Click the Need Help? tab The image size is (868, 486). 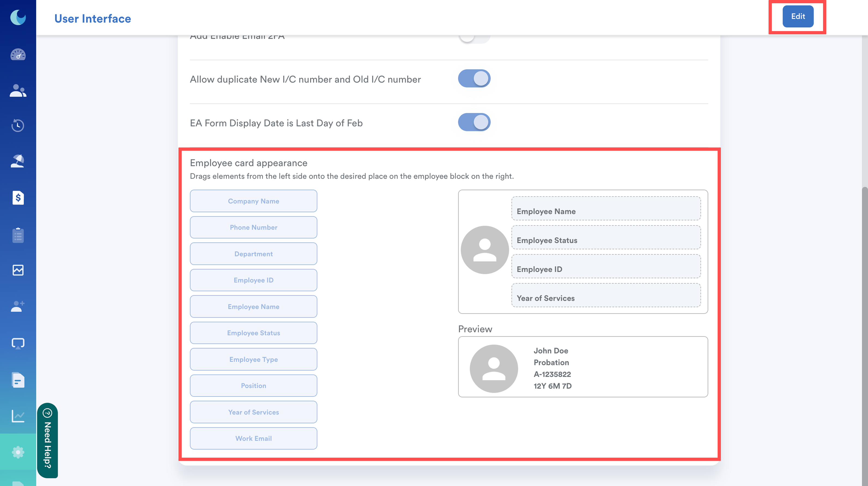click(x=47, y=440)
